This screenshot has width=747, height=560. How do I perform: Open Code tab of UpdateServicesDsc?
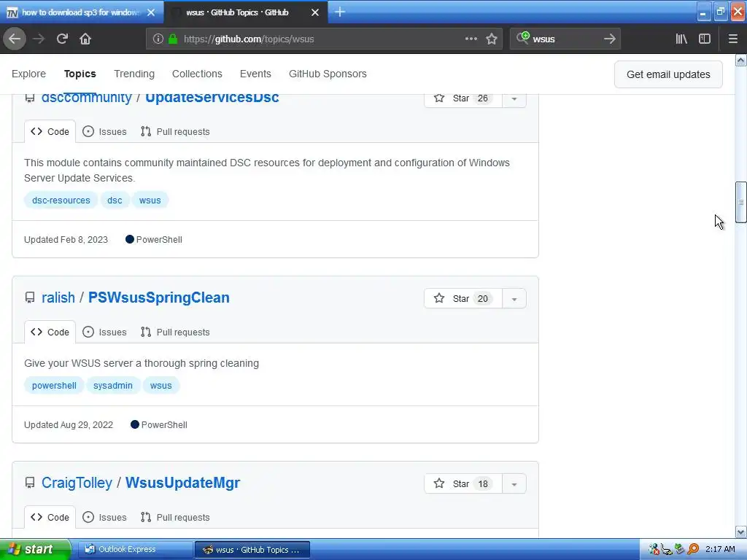(50, 131)
